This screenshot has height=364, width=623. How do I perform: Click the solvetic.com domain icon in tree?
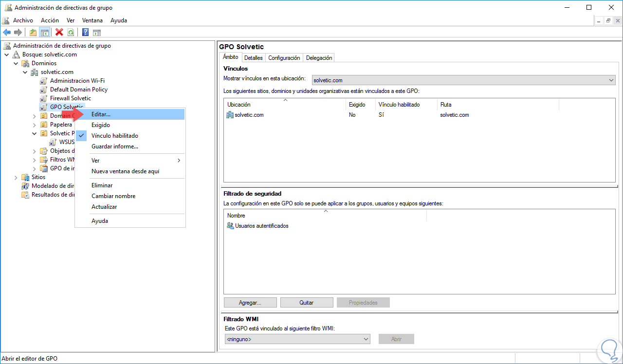pos(35,72)
